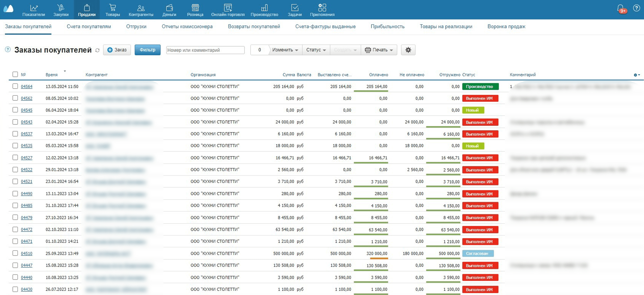The height and width of the screenshot is (295, 644).
Task: Click the Новый status badge of order 04545
Action: [473, 110]
